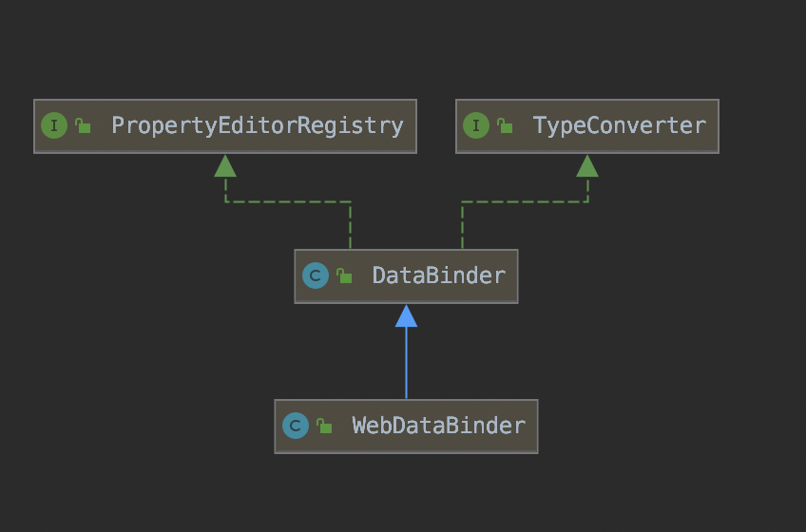Click the class icon on WebDataBinder
806x532 pixels.
click(296, 426)
